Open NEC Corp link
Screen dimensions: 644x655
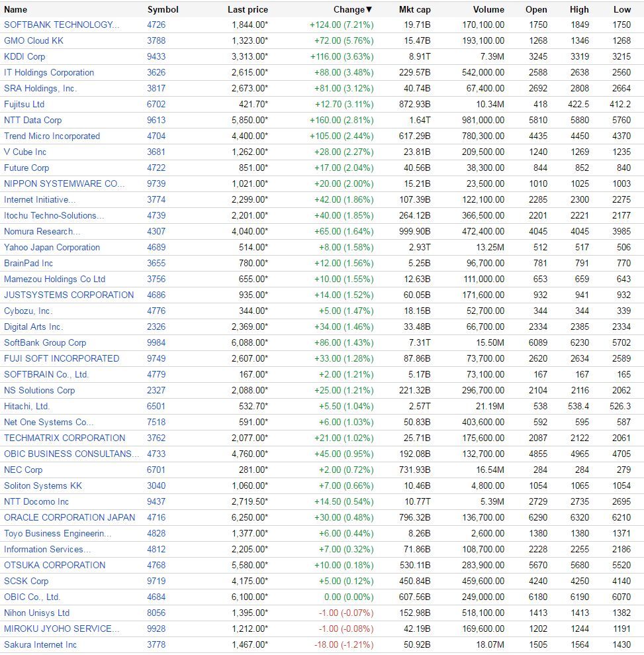point(23,469)
